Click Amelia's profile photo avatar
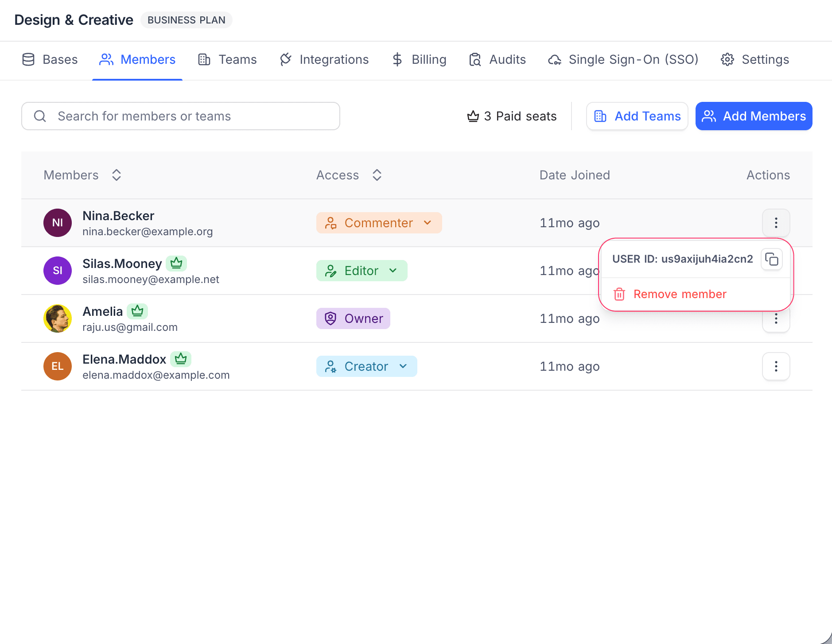Viewport: 832px width, 644px height. click(58, 318)
